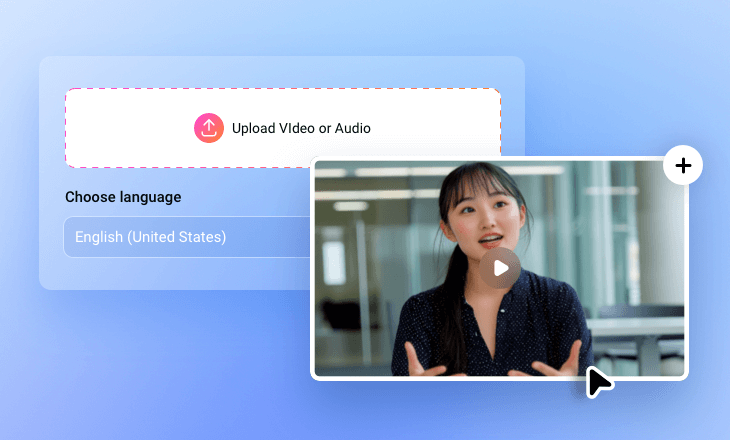Click the plus icon above the video
730x440 pixels.
coord(683,165)
